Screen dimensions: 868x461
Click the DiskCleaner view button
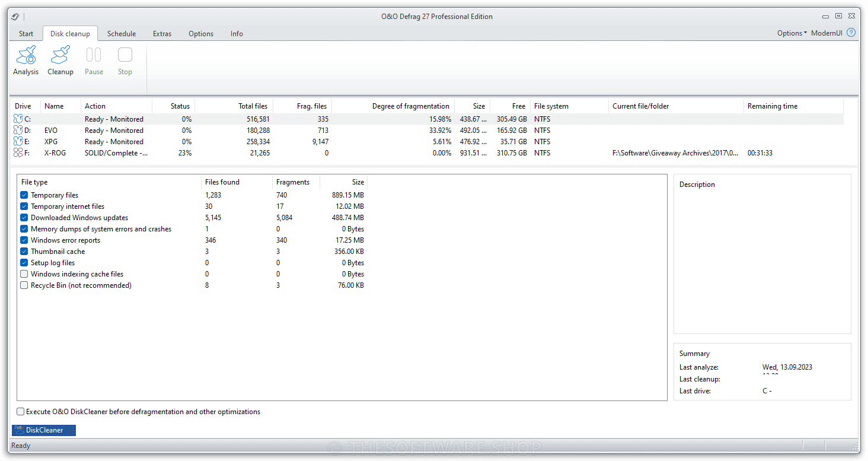tap(44, 430)
